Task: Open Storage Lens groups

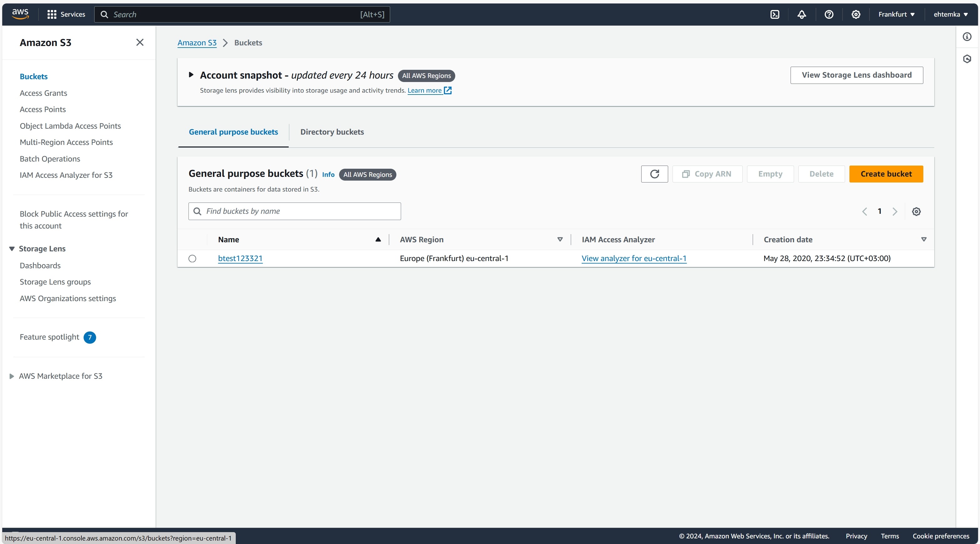Action: (55, 282)
